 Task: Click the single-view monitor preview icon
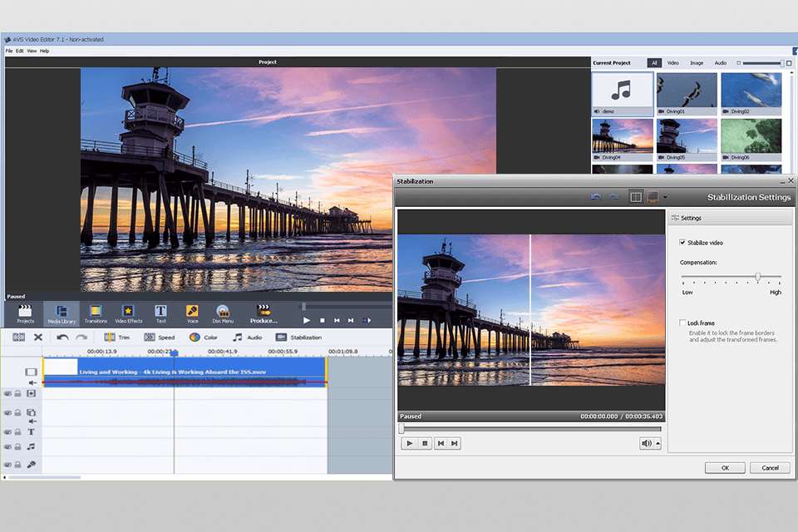(653, 197)
